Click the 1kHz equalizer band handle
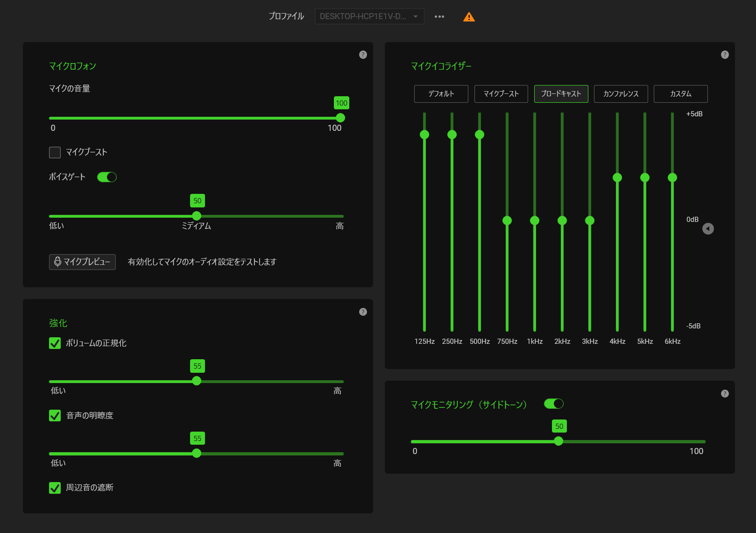The height and width of the screenshot is (533, 756). coord(535,220)
